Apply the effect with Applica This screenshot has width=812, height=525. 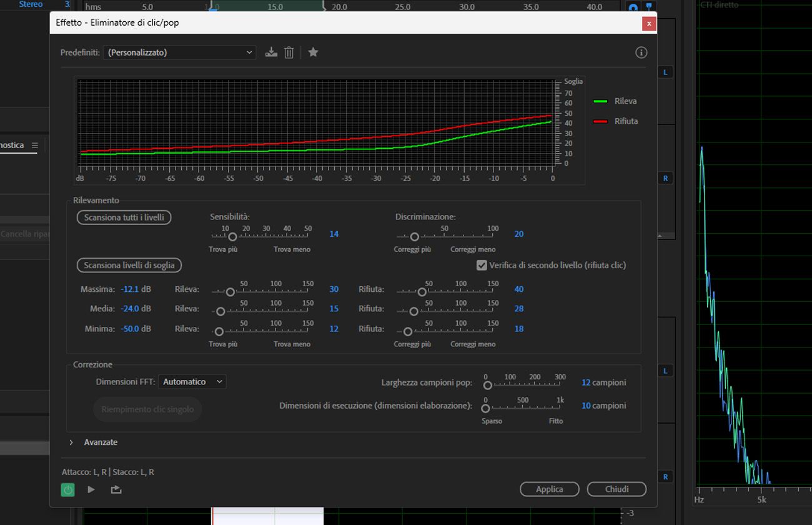tap(549, 489)
